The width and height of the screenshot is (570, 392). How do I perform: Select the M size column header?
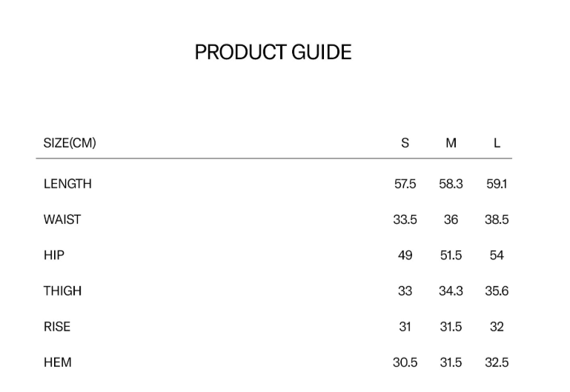coord(451,143)
